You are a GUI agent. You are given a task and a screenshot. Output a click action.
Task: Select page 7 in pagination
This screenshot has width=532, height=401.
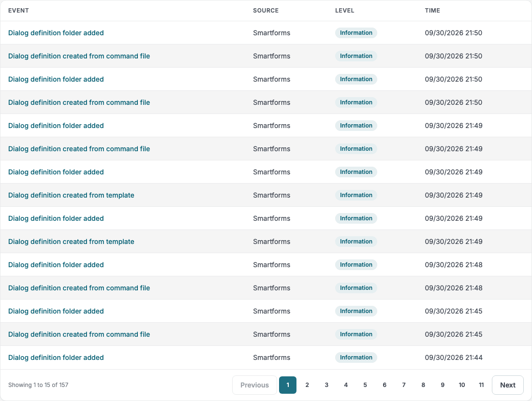pos(404,385)
